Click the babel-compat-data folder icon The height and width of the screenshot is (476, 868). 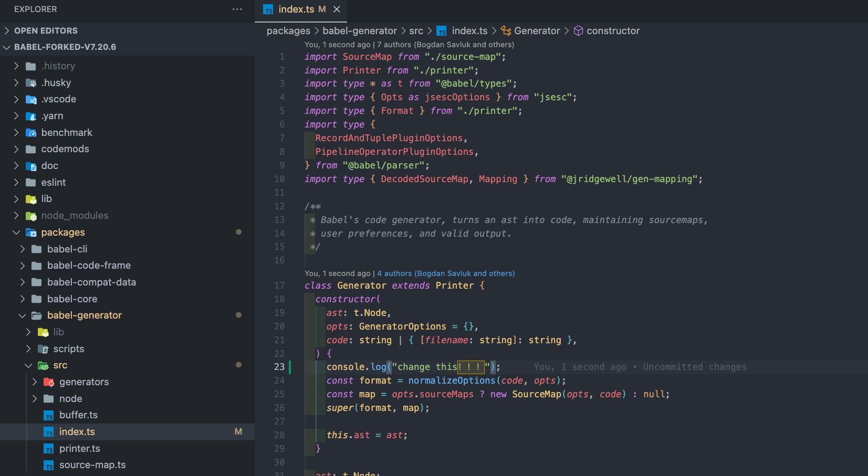(x=37, y=282)
